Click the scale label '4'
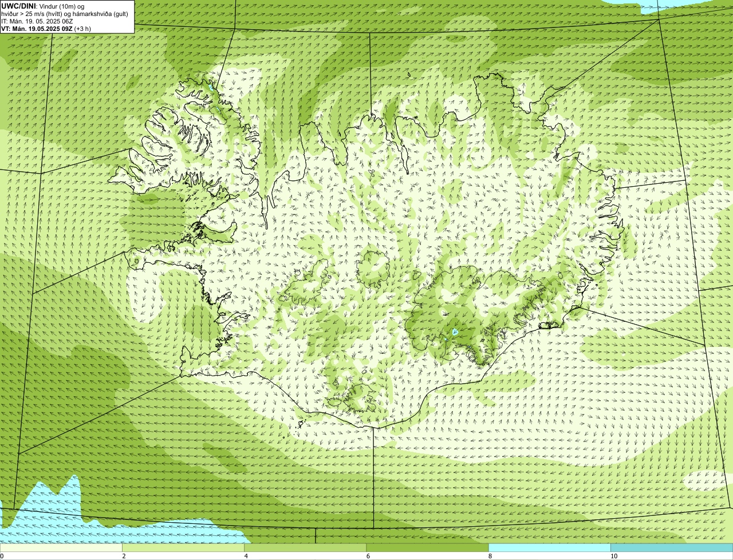 [x=246, y=556]
